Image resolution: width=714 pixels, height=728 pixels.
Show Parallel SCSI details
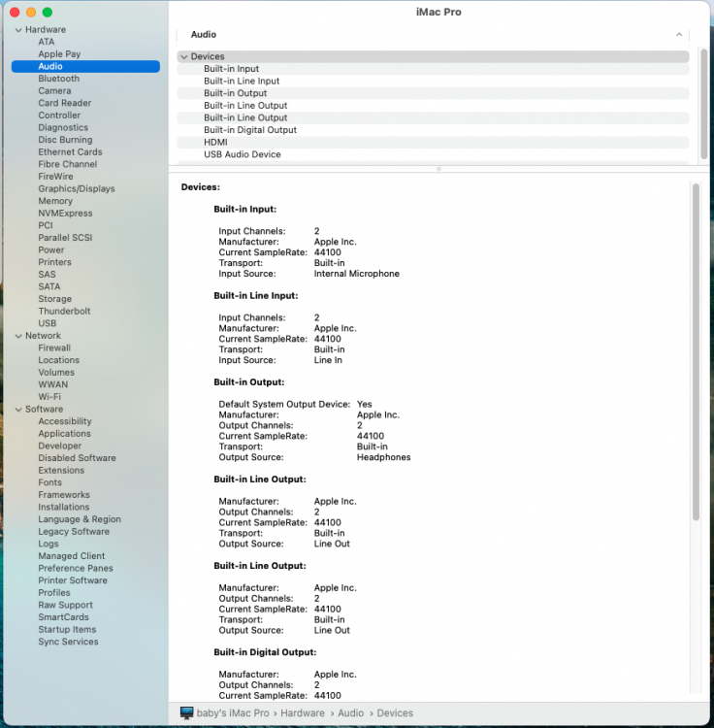(65, 238)
